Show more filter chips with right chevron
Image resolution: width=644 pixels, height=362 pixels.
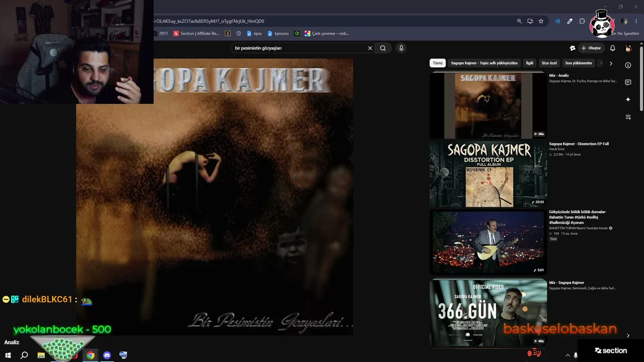pos(611,63)
